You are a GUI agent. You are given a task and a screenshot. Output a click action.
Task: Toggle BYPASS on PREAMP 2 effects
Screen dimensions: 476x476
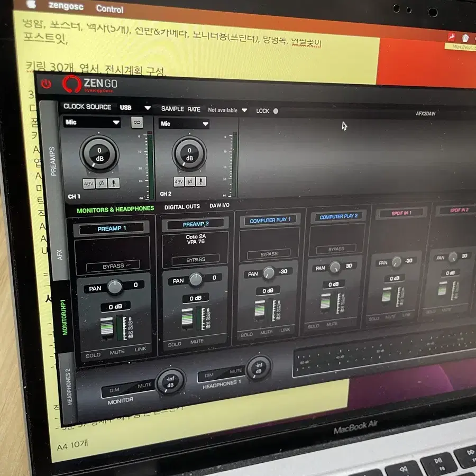(196, 260)
